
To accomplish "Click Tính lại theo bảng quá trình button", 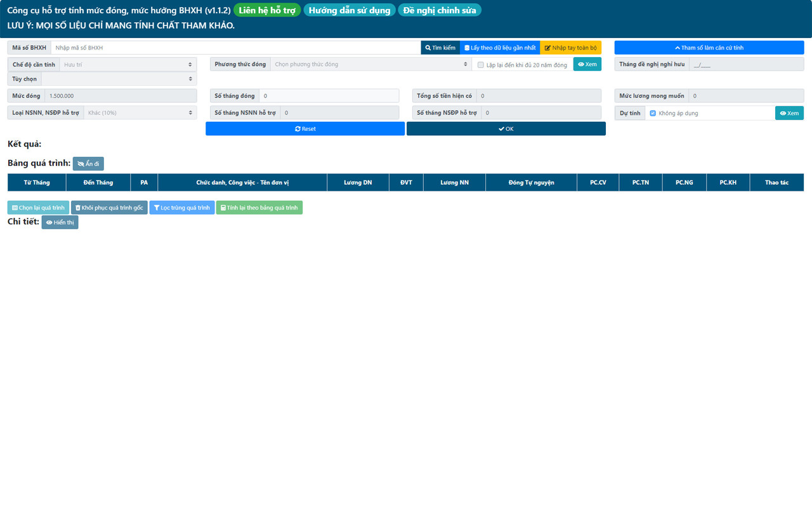I will 259,208.
